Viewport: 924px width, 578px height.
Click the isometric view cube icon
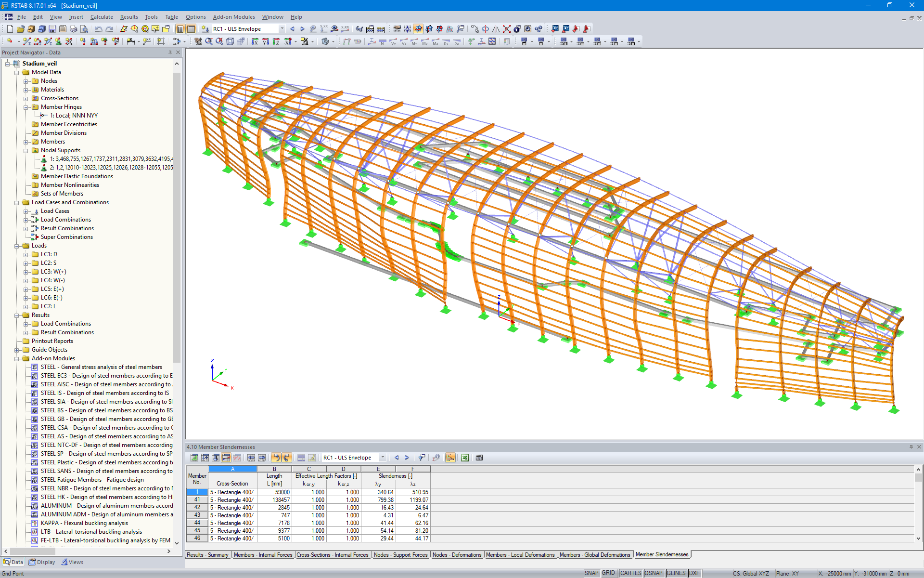230,41
